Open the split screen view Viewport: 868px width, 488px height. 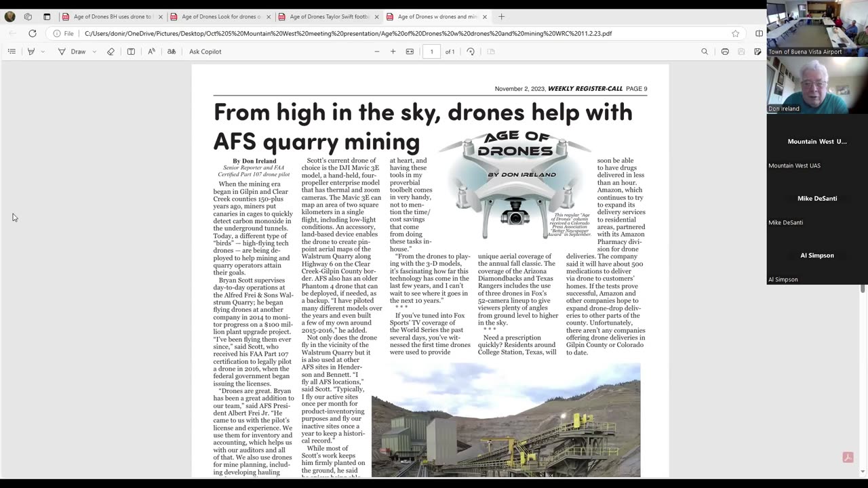coord(759,33)
